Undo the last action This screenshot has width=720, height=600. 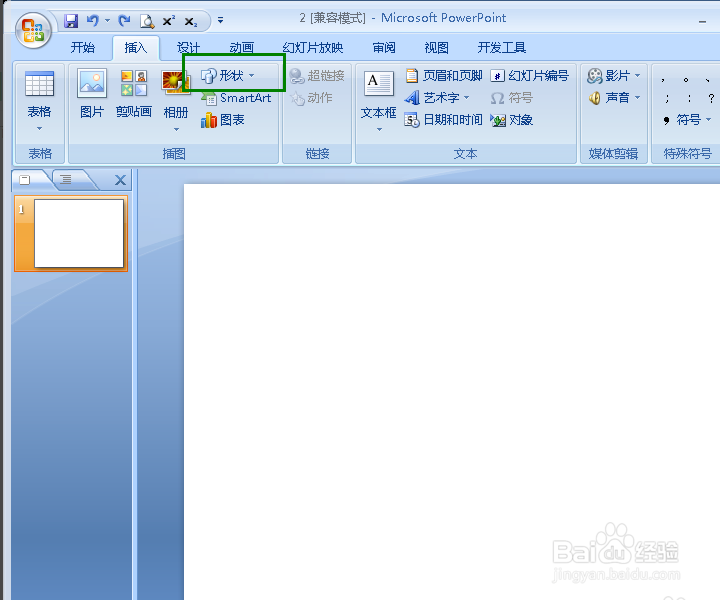click(x=93, y=21)
